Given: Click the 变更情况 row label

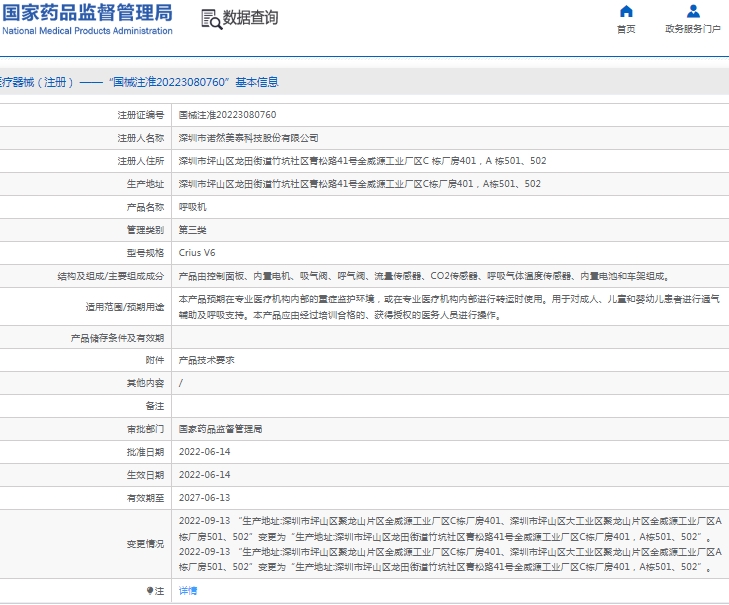Looking at the screenshot, I should pyautogui.click(x=146, y=544).
